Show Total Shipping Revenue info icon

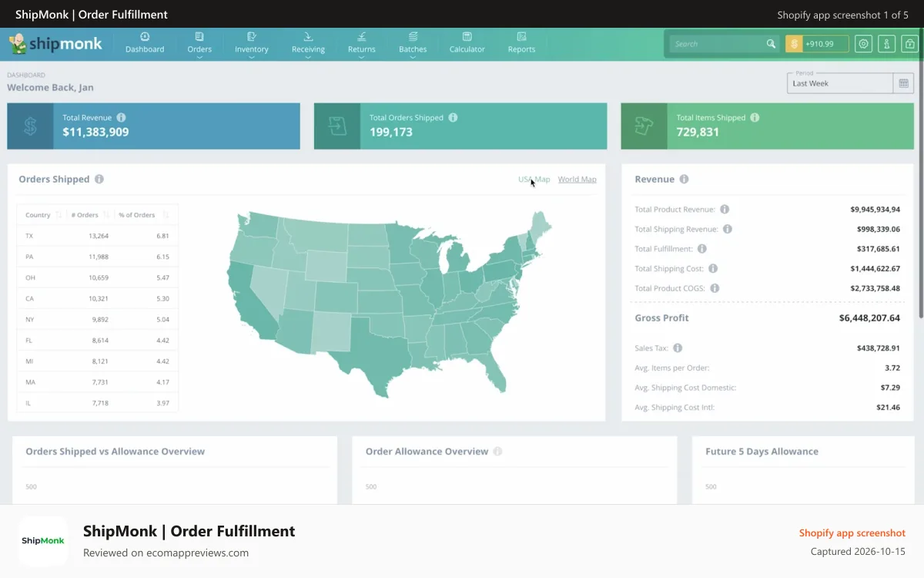pos(728,229)
